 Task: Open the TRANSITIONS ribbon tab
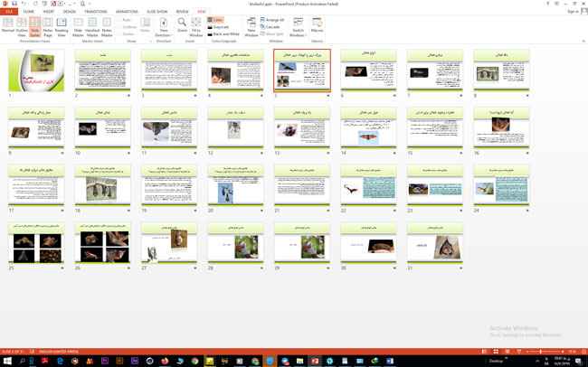click(x=95, y=12)
